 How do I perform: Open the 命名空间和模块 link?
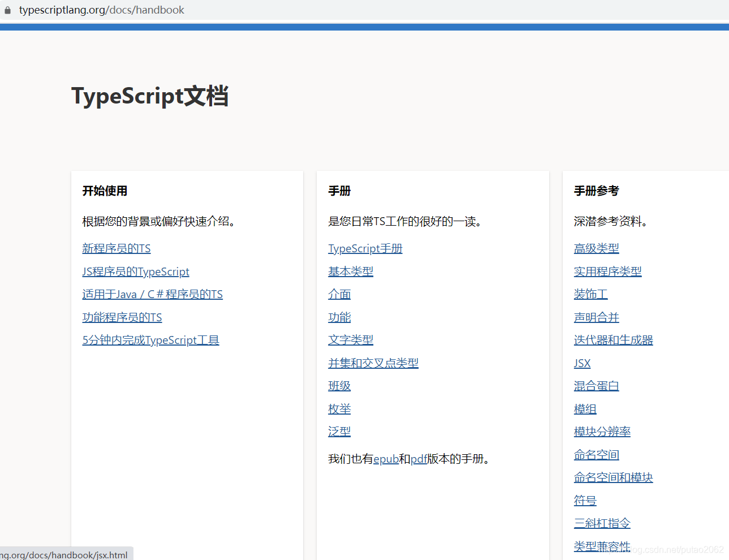(x=614, y=477)
